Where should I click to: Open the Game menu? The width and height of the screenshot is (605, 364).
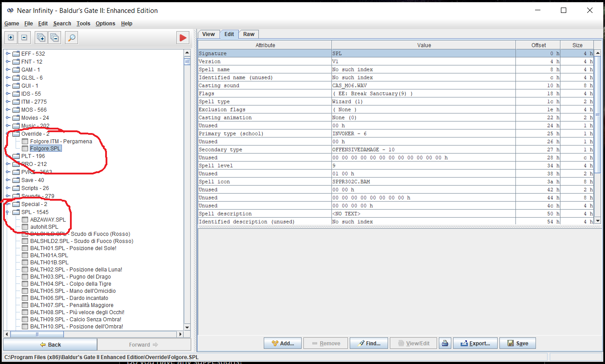click(x=12, y=24)
